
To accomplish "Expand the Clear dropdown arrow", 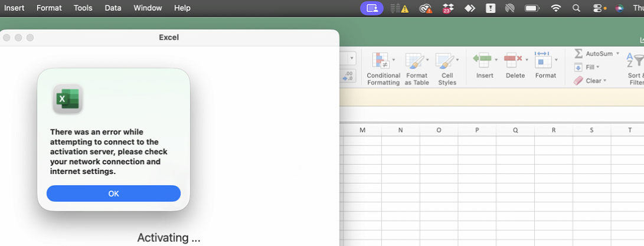I will [x=604, y=80].
